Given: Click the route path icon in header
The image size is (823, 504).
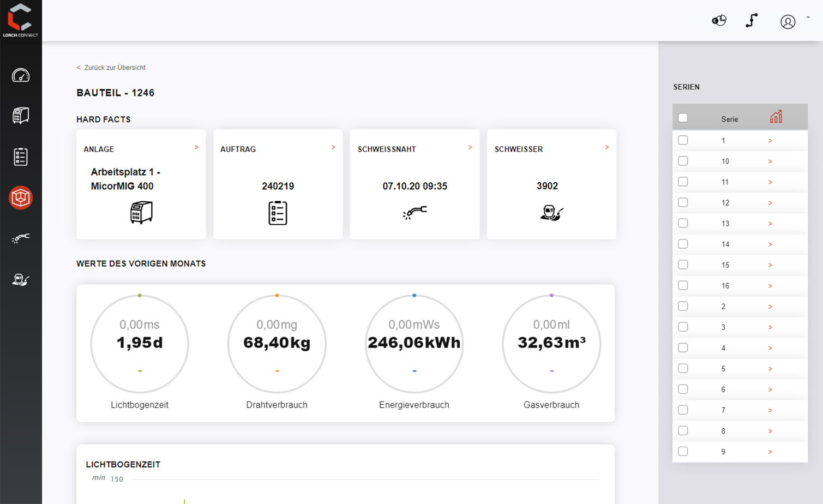Looking at the screenshot, I should pos(752,21).
